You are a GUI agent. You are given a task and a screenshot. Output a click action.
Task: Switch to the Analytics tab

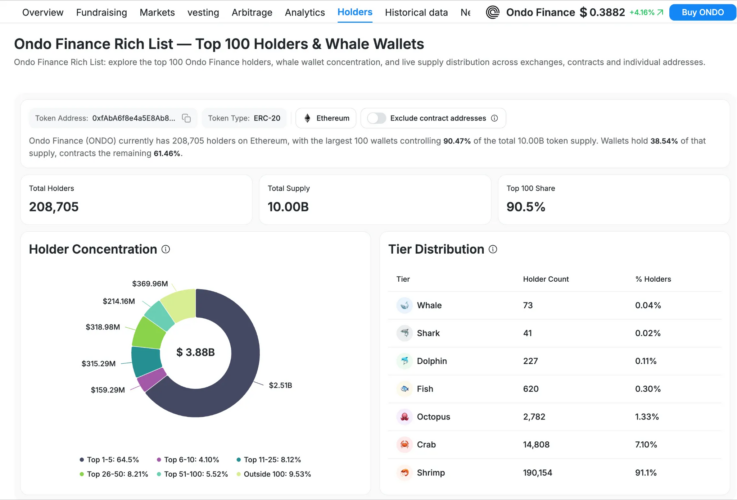[305, 13]
